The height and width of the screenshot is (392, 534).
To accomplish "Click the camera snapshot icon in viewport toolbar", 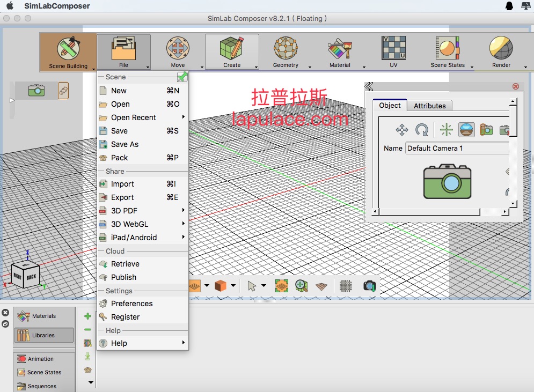I will (370, 286).
